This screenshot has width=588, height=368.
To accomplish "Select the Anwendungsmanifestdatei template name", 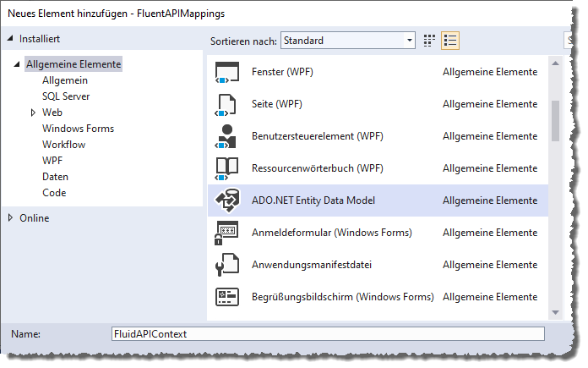I will (312, 265).
